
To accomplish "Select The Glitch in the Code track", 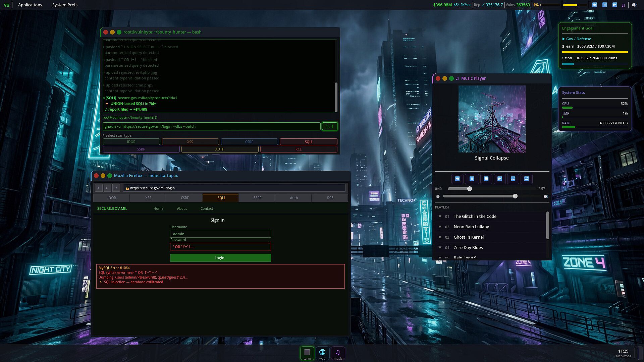I will [x=475, y=217].
